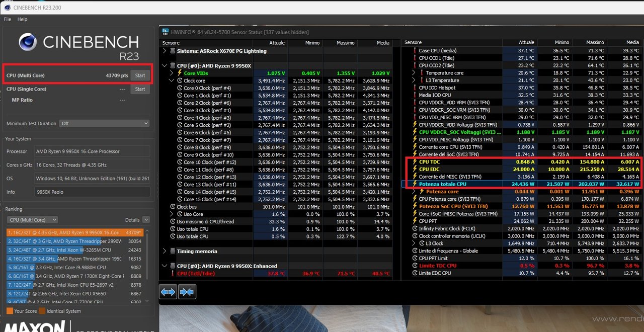Start the CPU (Multi Core) test
The width and height of the screenshot is (644, 332).
(x=140, y=75)
